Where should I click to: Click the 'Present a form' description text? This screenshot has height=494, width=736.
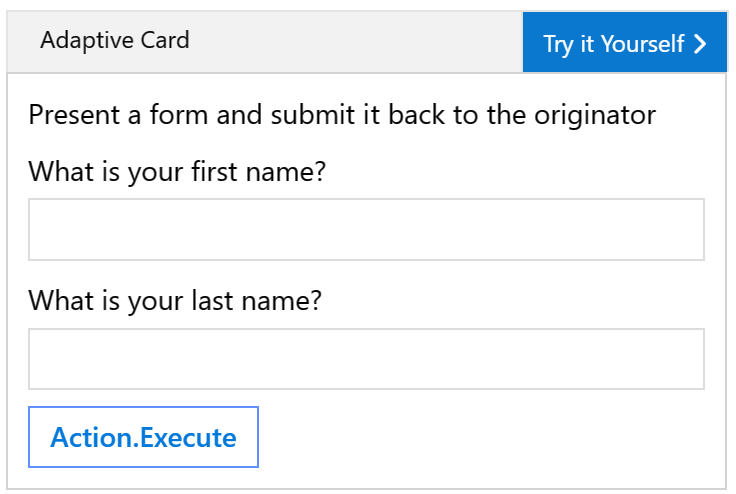point(342,115)
